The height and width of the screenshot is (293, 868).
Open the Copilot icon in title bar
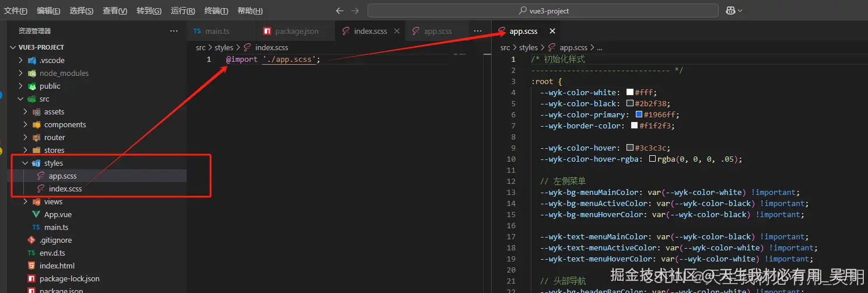point(730,11)
